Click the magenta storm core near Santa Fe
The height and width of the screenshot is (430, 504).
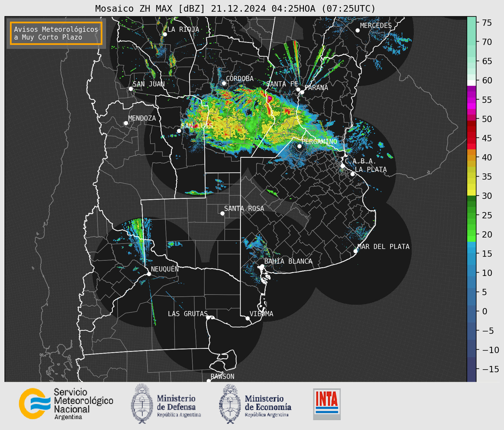click(x=269, y=98)
